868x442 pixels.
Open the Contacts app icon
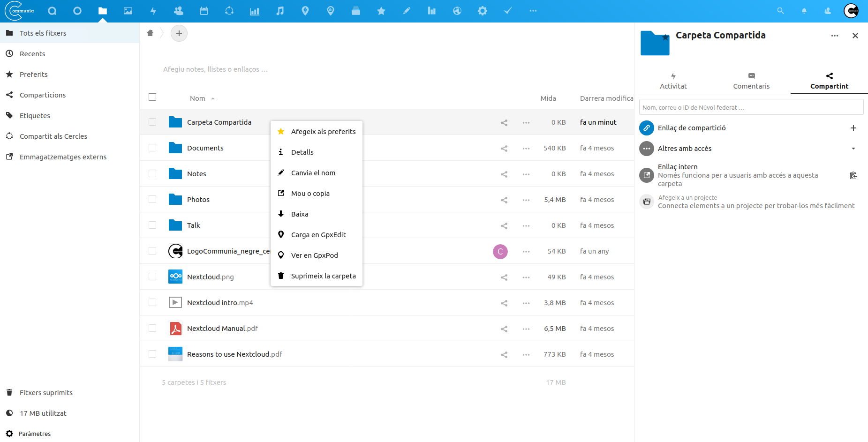179,11
